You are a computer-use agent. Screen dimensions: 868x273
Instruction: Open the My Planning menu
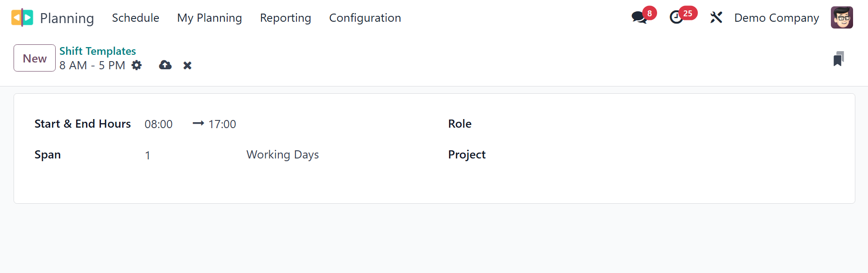[209, 18]
